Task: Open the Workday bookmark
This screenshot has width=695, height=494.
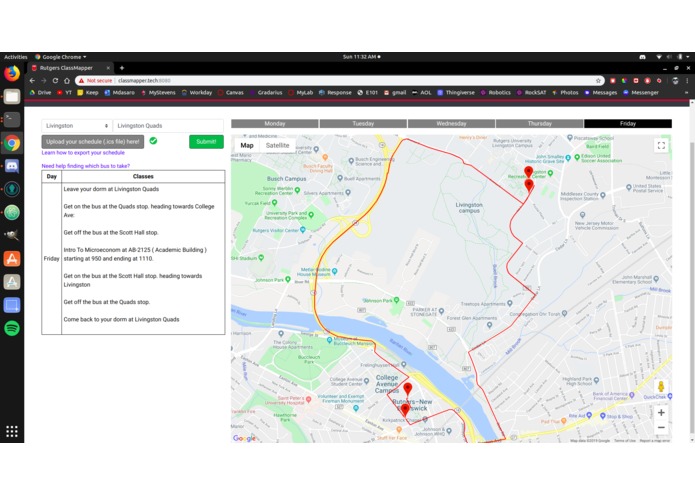Action: [x=197, y=93]
